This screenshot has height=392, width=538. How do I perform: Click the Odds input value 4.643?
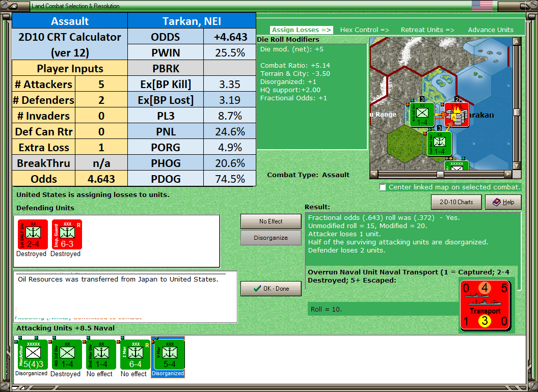(101, 179)
